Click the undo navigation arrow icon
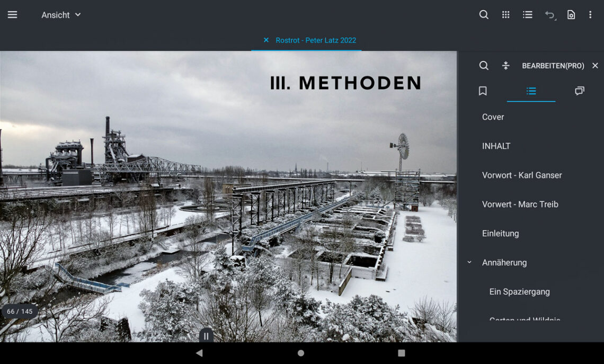This screenshot has width=604, height=364. (x=550, y=15)
